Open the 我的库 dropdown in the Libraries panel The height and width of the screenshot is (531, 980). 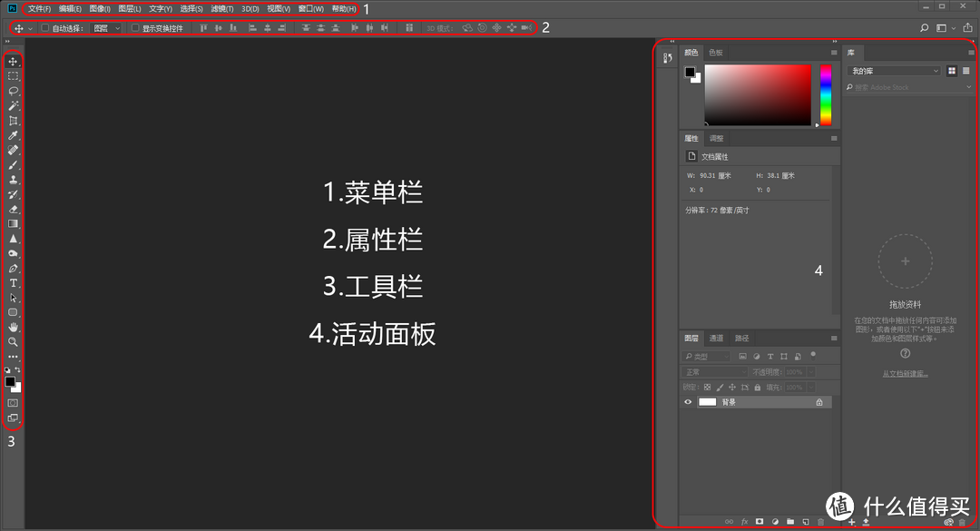point(892,70)
